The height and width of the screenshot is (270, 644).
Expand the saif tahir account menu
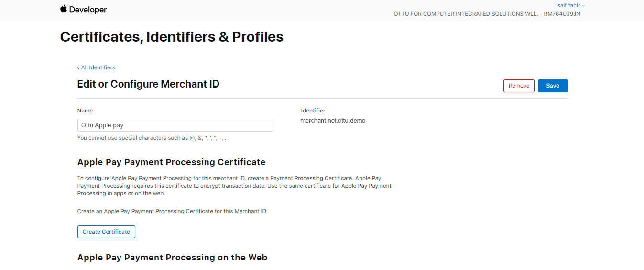pyautogui.click(x=571, y=5)
